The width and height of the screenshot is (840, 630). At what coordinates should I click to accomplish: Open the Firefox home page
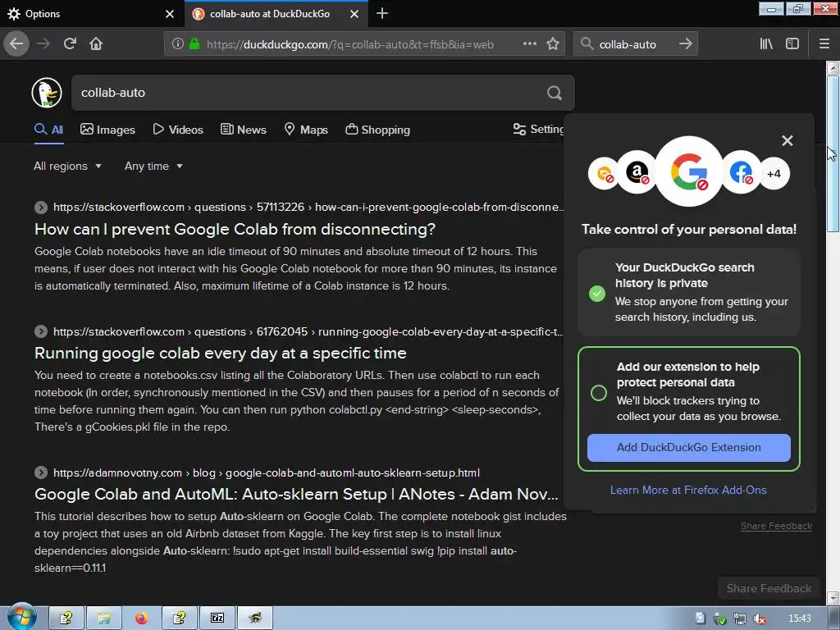(x=96, y=43)
